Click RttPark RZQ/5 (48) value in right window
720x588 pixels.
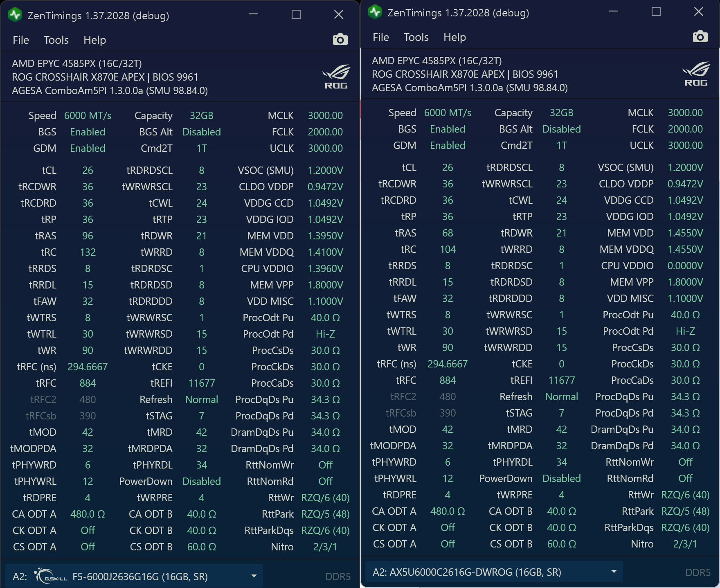coord(686,511)
